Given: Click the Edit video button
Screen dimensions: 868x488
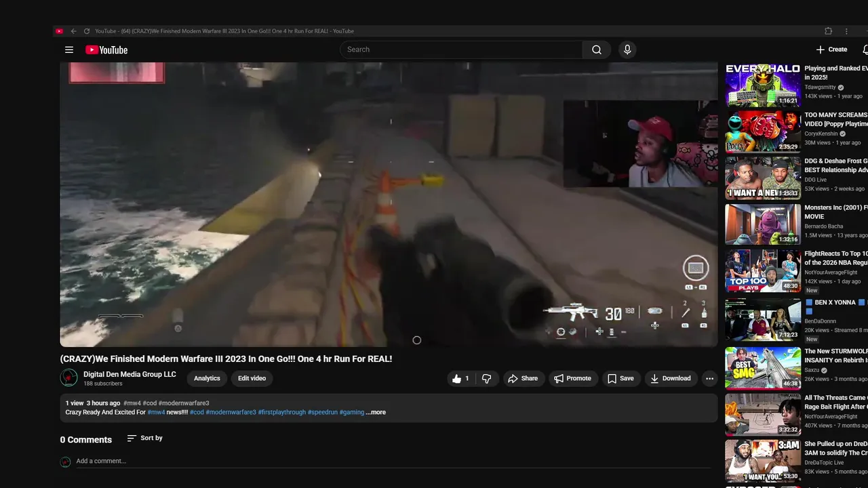Looking at the screenshot, I should coord(252,378).
